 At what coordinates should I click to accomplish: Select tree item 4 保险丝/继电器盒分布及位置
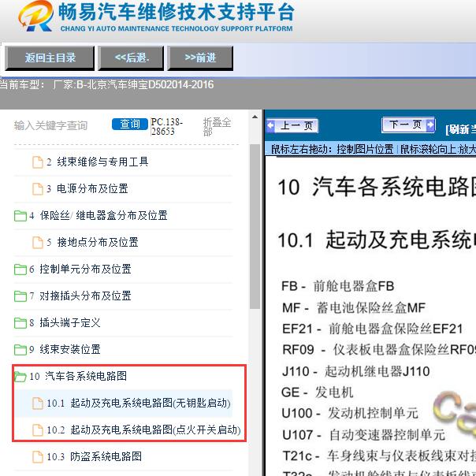point(99,215)
